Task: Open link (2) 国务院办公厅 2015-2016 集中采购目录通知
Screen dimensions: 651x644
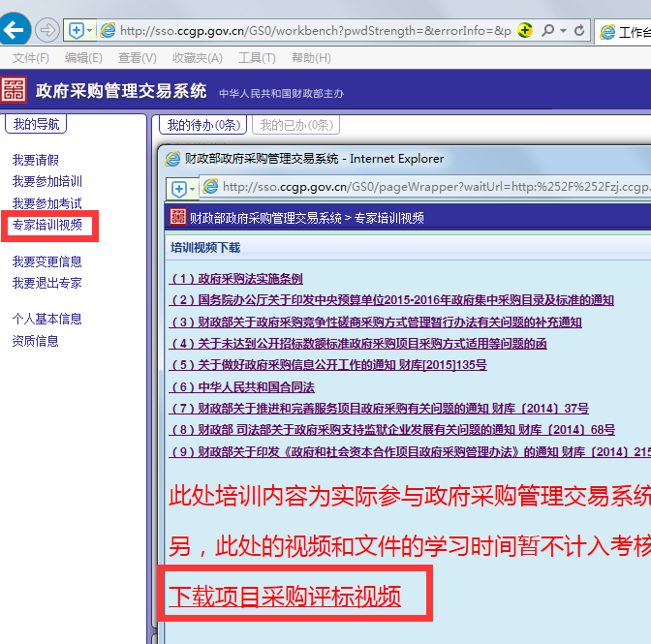Action: pos(391,300)
